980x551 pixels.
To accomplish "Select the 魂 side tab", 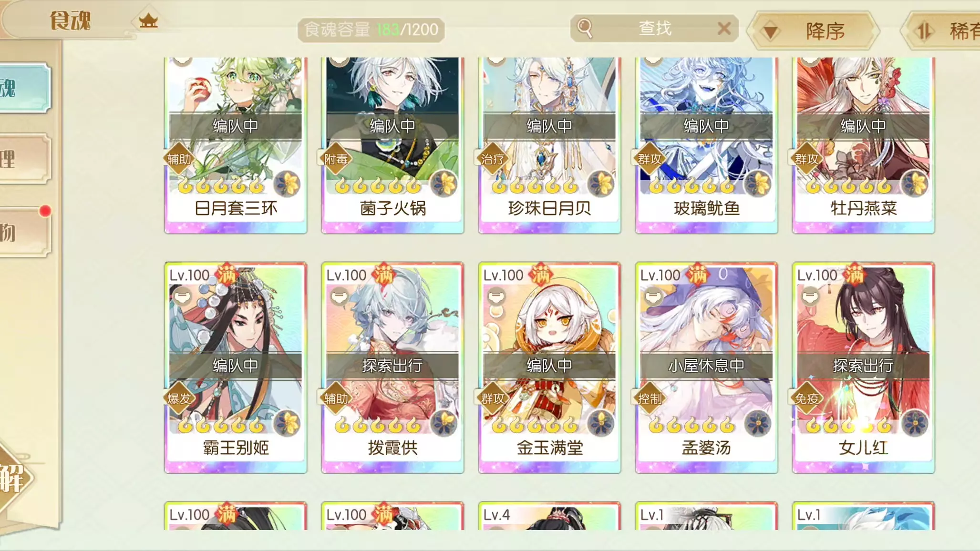I will coord(25,88).
